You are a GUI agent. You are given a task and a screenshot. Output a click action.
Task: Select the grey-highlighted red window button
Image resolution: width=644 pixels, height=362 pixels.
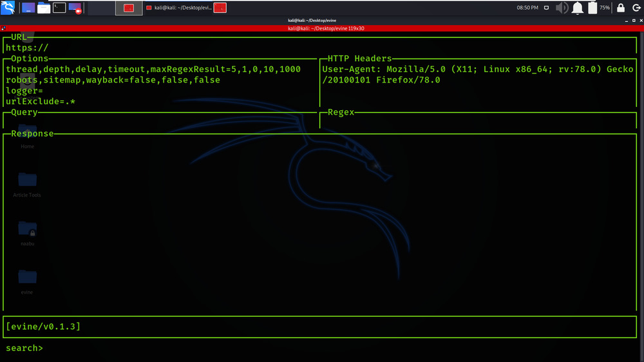point(129,8)
